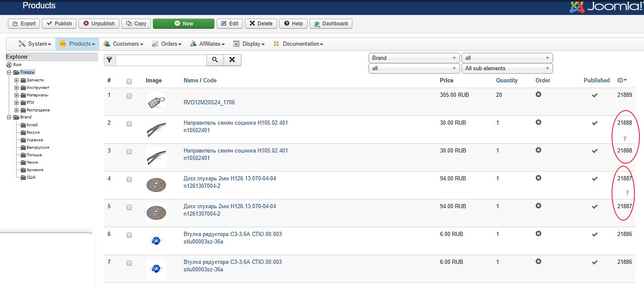
Task: Focus the product search field
Action: point(161,60)
